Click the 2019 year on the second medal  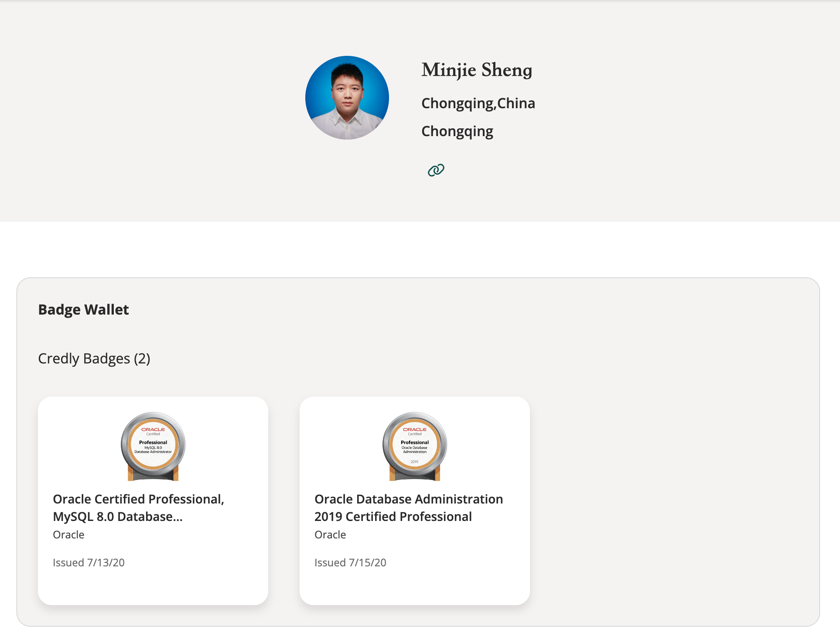pos(414,462)
